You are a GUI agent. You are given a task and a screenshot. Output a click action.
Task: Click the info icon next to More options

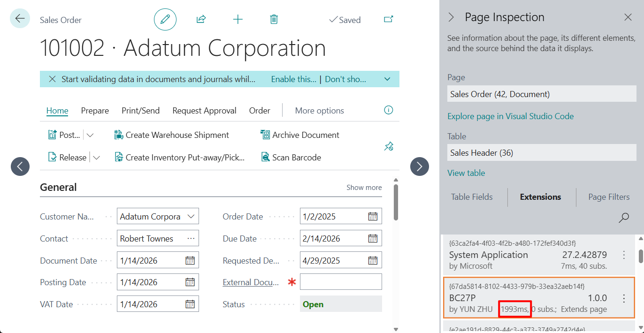(x=388, y=110)
